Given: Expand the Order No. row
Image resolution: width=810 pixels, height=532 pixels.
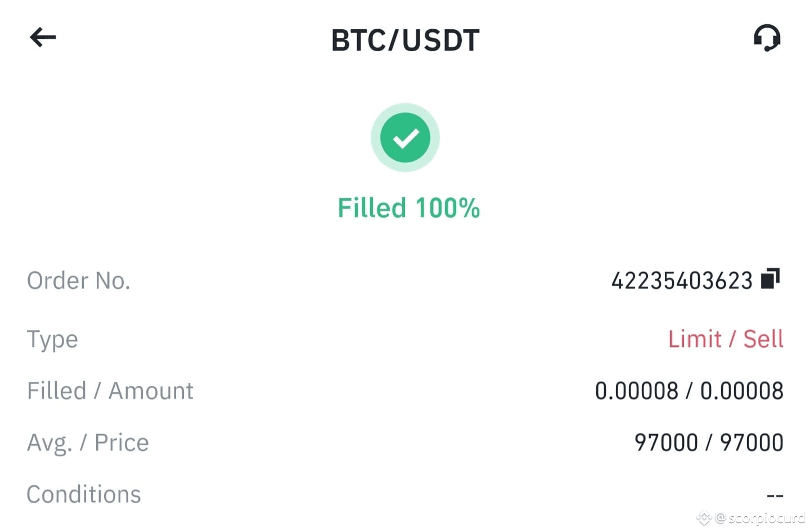Looking at the screenshot, I should pos(79,279).
